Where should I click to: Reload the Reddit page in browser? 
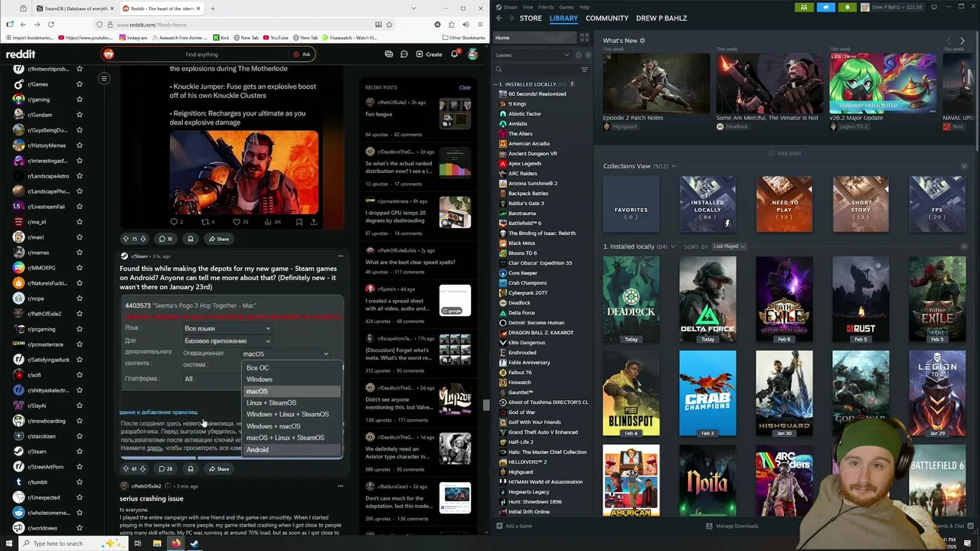(x=51, y=24)
